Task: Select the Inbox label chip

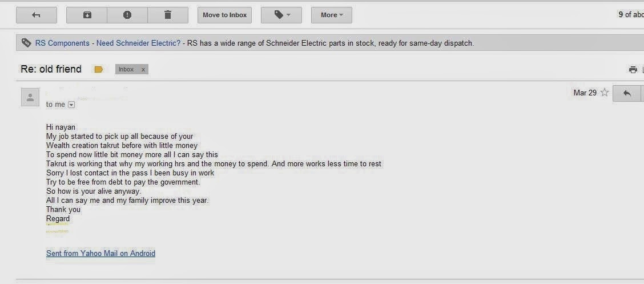Action: click(127, 70)
